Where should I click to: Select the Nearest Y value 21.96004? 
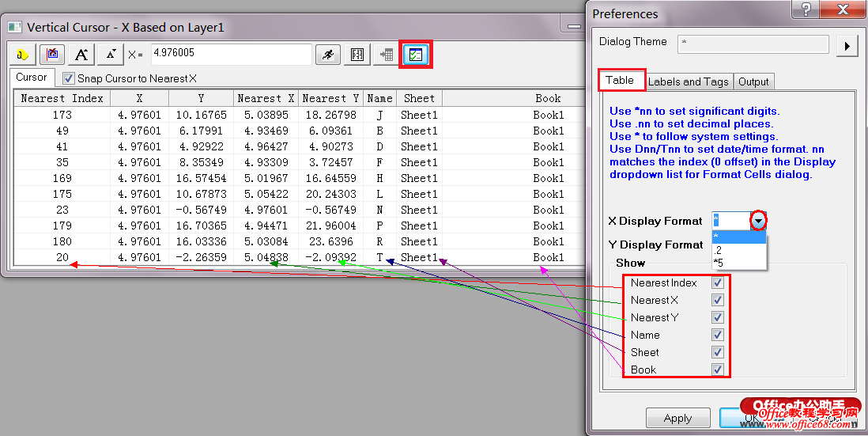[330, 226]
